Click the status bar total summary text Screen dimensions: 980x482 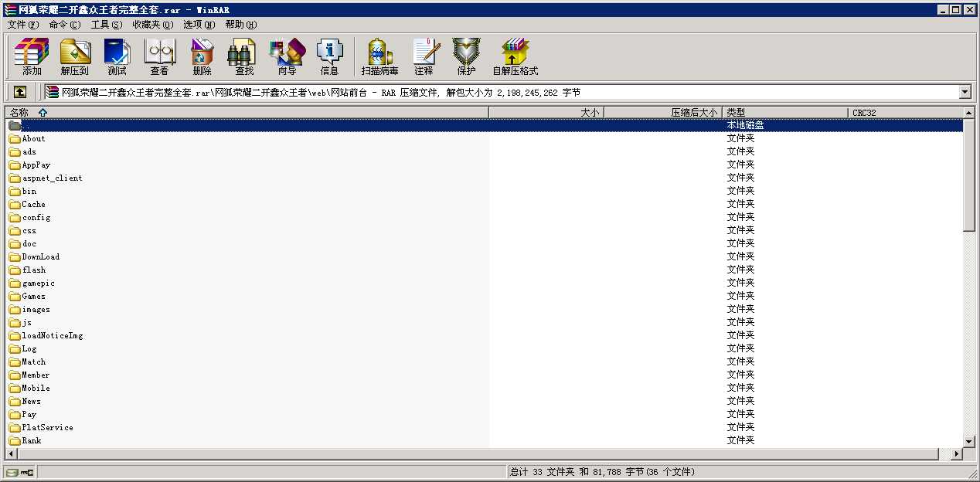click(603, 472)
